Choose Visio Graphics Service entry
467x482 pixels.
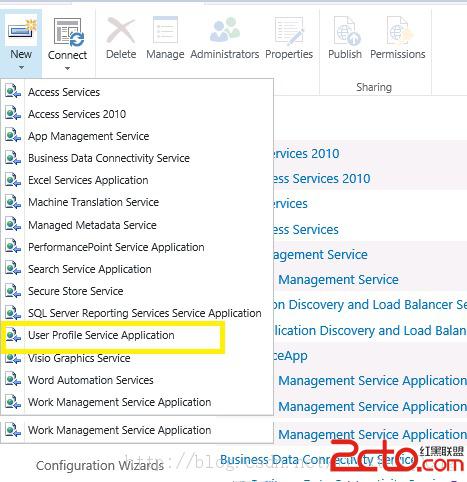pos(79,358)
